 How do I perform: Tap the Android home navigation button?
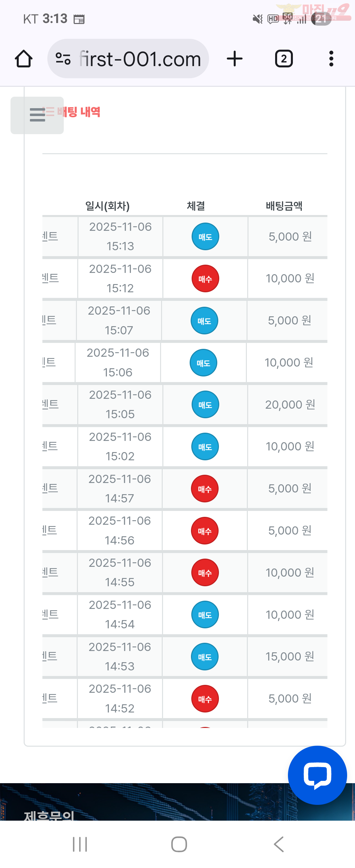(179, 844)
